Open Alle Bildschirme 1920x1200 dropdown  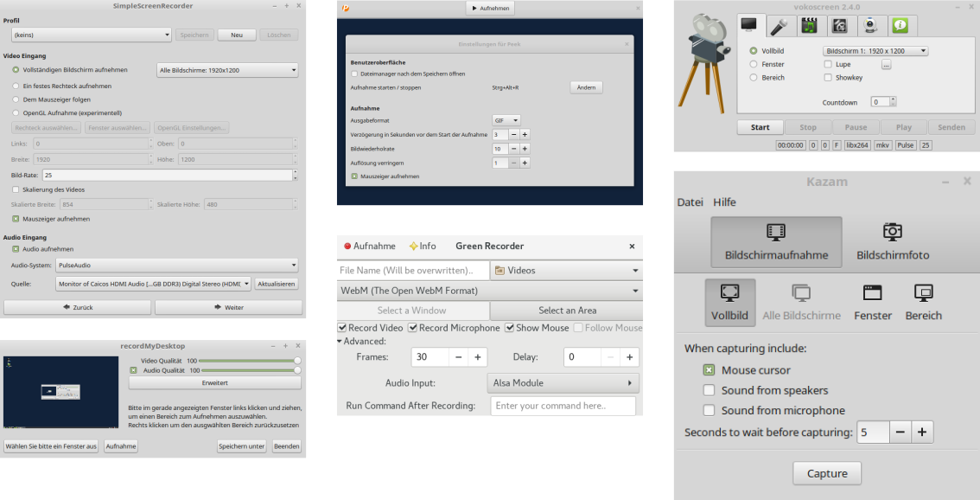click(x=227, y=70)
